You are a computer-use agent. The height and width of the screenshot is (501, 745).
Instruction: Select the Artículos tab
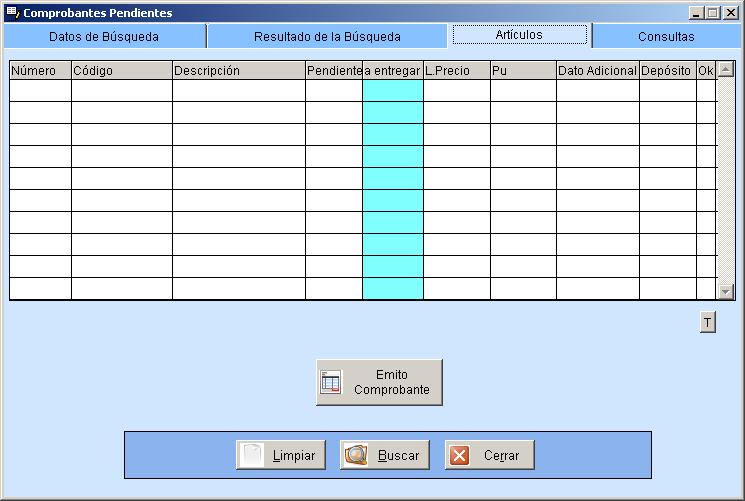tap(519, 35)
